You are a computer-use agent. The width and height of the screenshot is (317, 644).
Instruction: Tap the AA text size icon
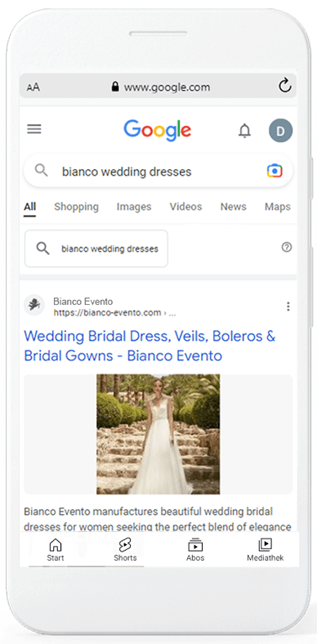pyautogui.click(x=33, y=87)
